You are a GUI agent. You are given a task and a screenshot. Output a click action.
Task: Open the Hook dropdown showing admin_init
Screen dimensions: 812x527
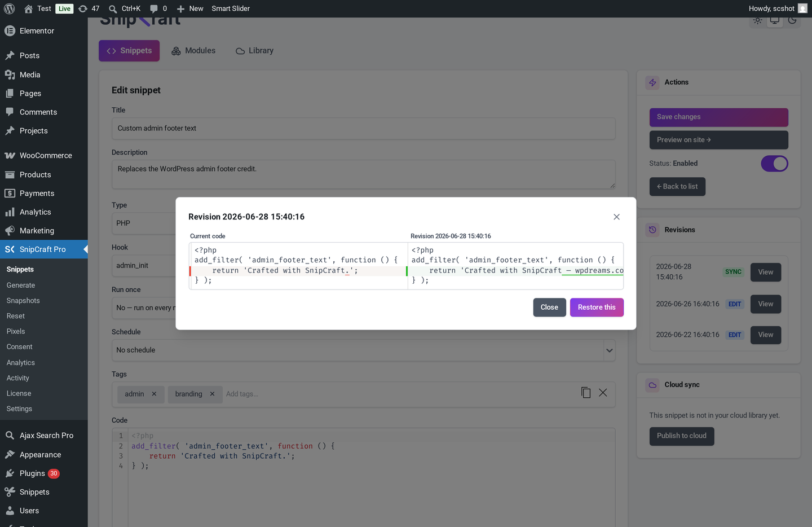(144, 266)
